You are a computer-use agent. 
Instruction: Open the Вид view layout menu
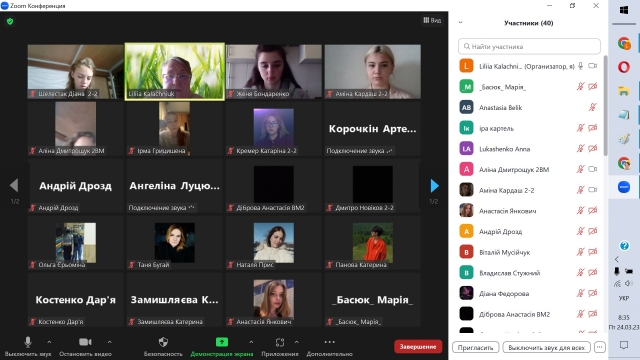coord(432,20)
